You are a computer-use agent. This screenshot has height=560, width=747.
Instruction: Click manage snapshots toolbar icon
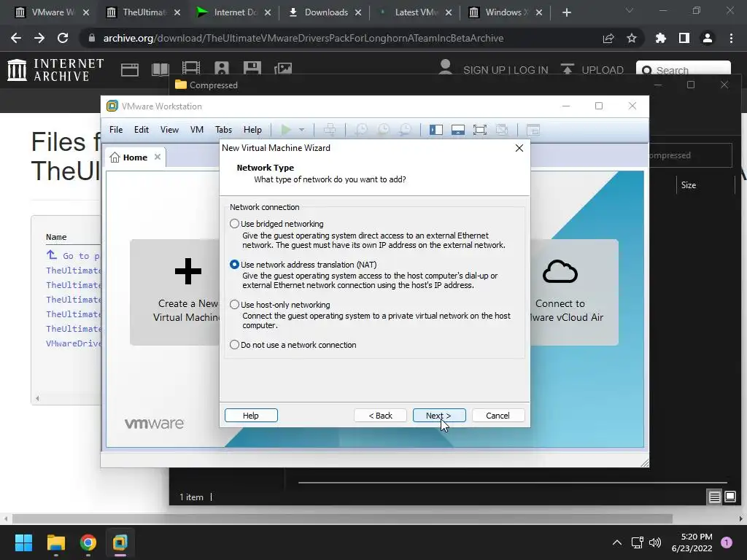click(406, 130)
